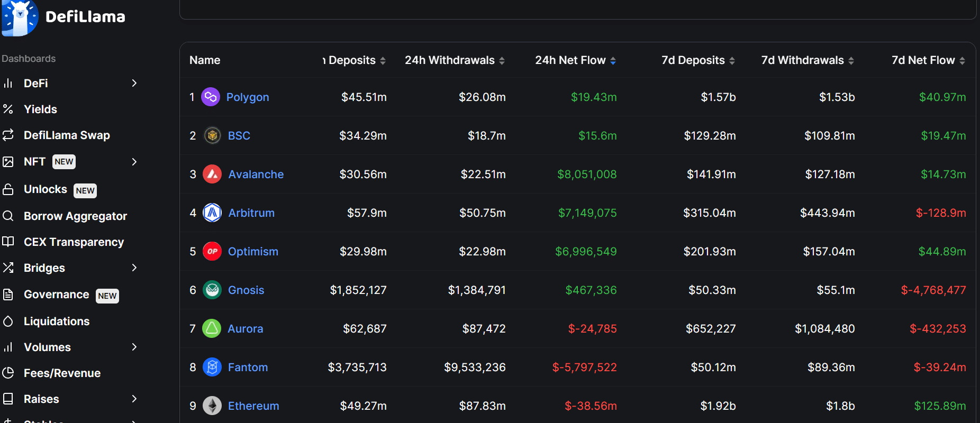Click the Optimism chain logo
Viewport: 980px width, 423px height.
click(212, 251)
